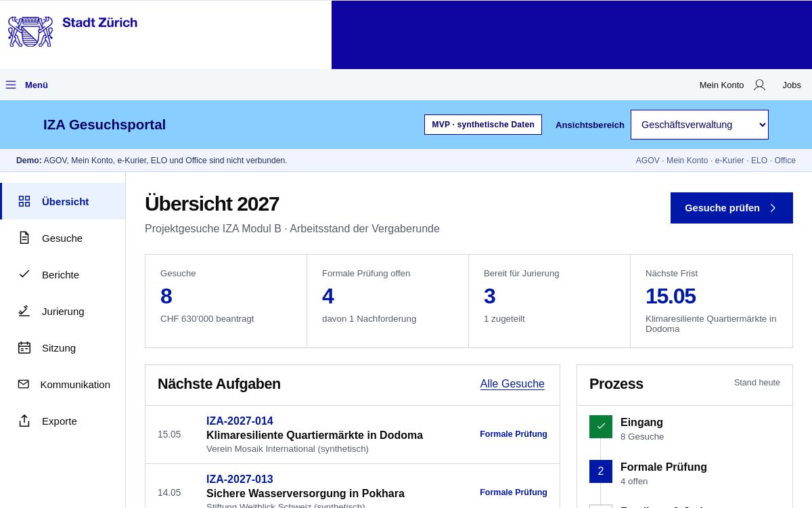Open the Übersicht sidebar item
The width and height of the screenshot is (812, 508).
63,201
